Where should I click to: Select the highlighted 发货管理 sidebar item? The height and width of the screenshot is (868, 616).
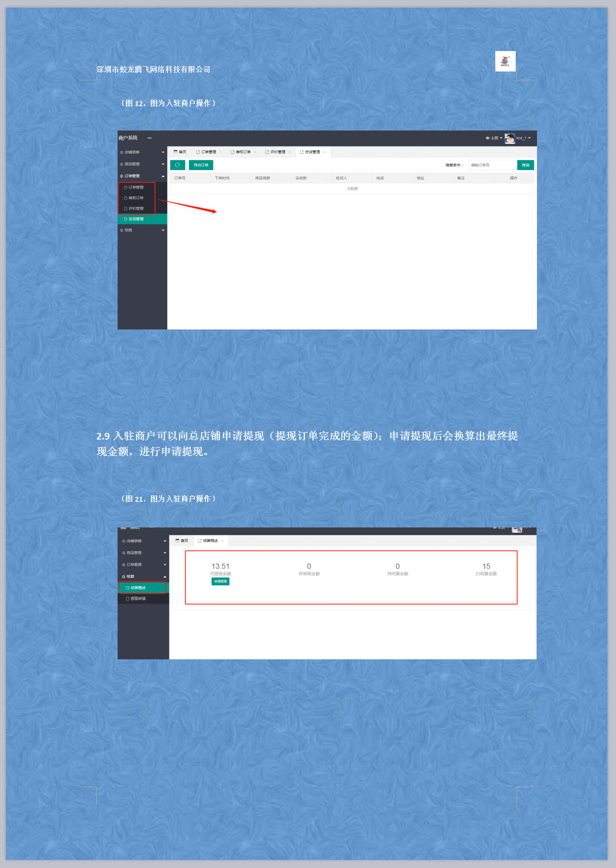pos(136,219)
